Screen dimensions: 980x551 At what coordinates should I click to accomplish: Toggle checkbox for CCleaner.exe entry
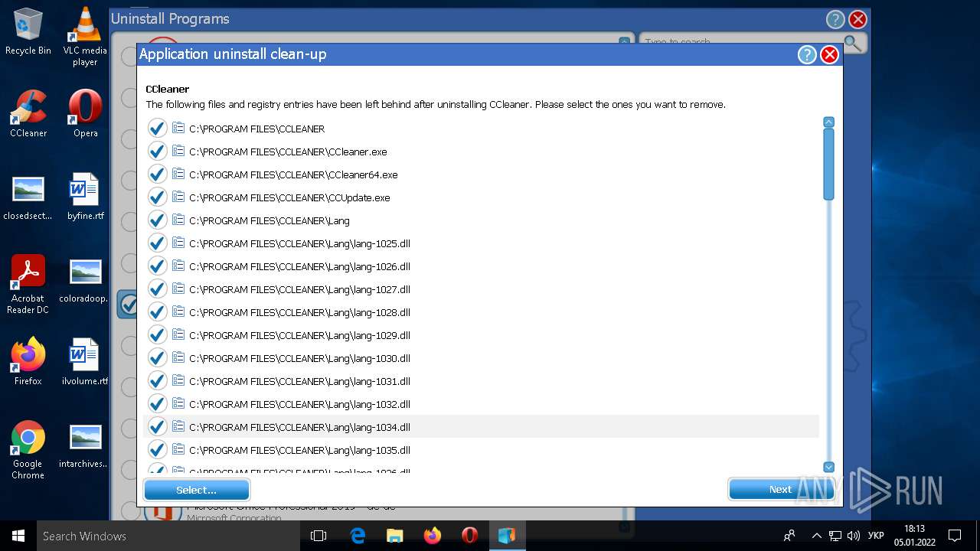(x=157, y=151)
